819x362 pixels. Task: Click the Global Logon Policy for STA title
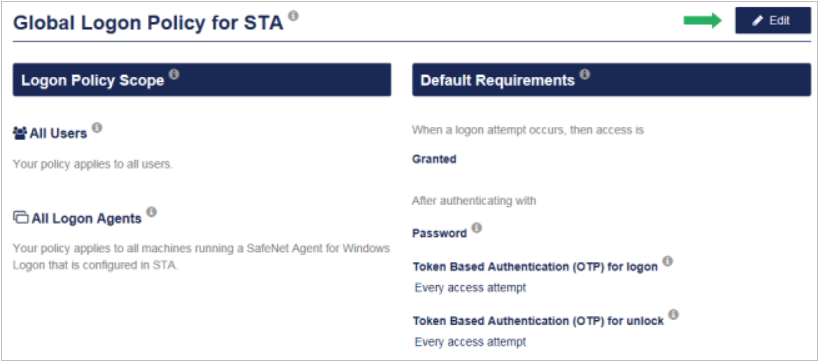coord(148,23)
